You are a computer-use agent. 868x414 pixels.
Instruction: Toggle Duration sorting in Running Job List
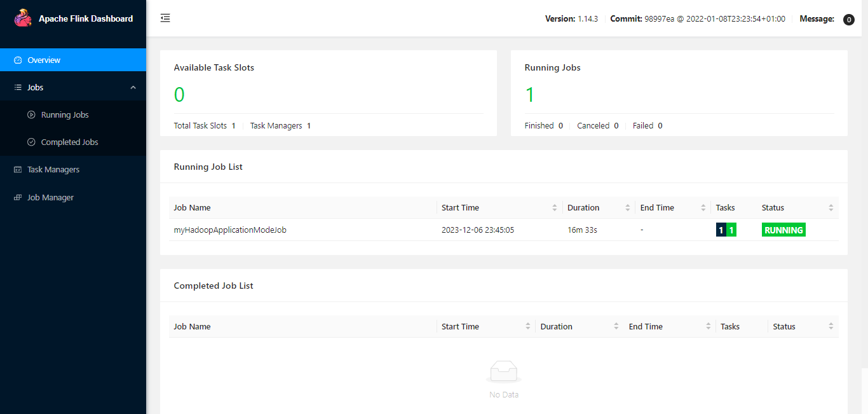click(627, 207)
